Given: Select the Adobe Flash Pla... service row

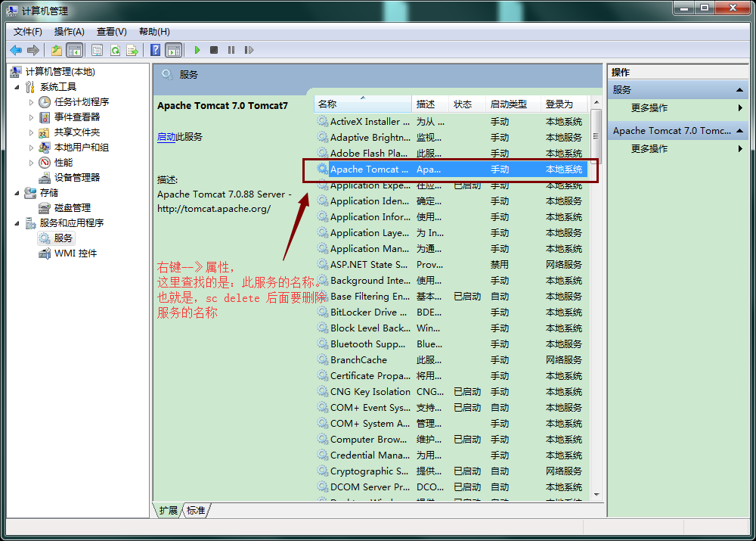Looking at the screenshot, I should pos(451,154).
